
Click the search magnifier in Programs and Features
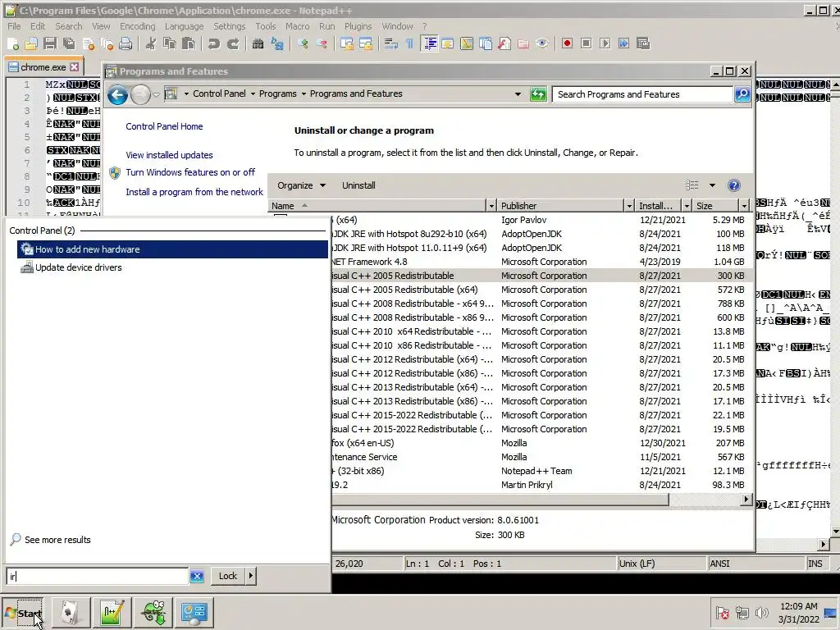pos(742,94)
